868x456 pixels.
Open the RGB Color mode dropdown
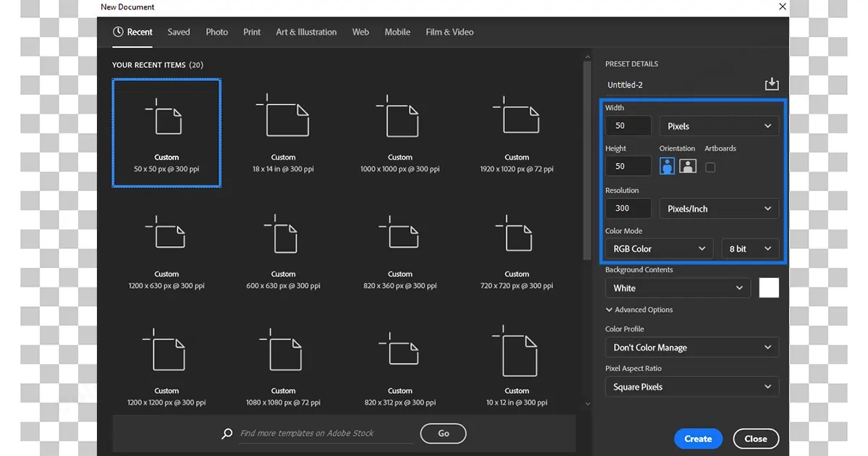click(x=658, y=248)
